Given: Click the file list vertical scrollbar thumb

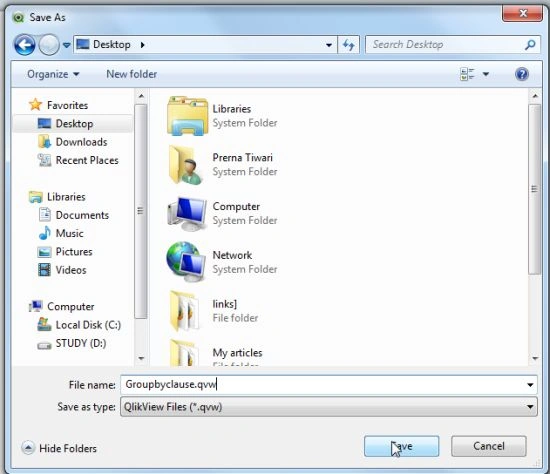Looking at the screenshot, I should [535, 189].
